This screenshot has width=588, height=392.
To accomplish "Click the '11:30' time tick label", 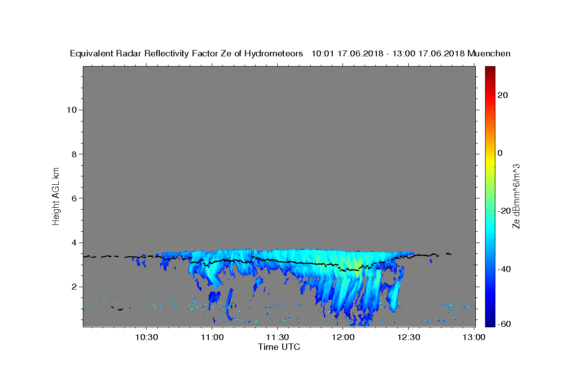I will point(277,338).
